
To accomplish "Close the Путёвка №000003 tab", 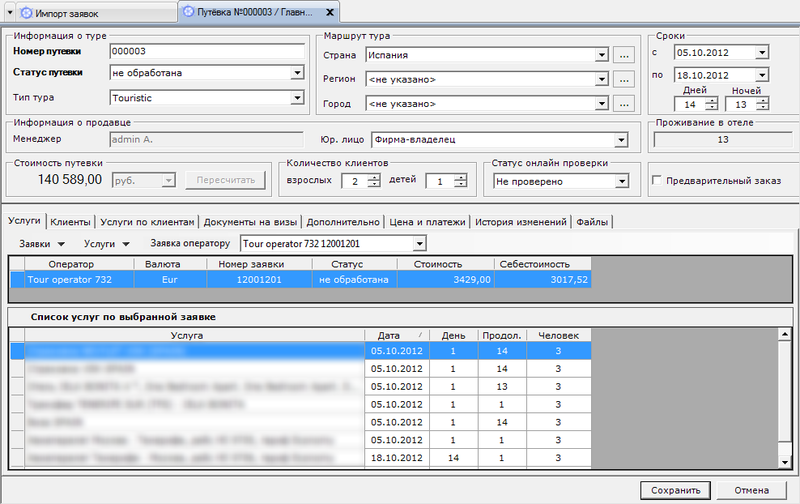I will click(x=330, y=12).
